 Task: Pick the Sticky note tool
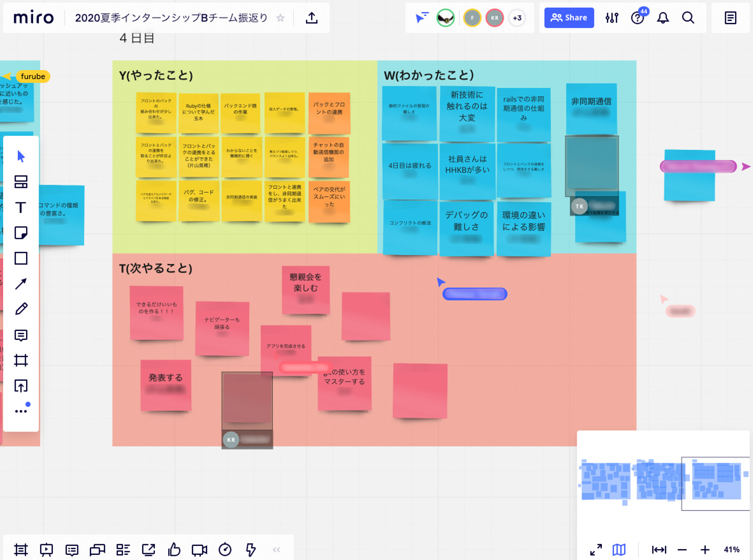21,233
